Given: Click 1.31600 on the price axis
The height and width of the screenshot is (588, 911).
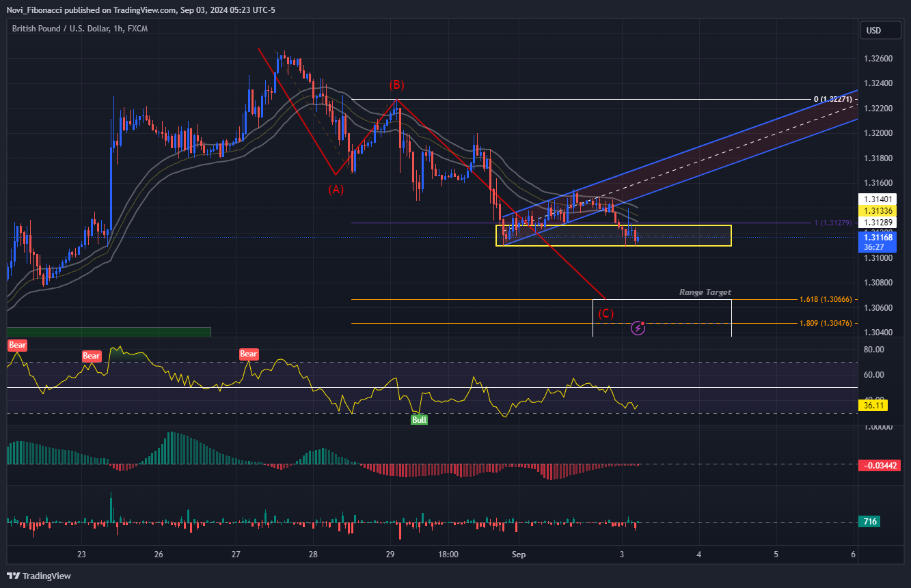Looking at the screenshot, I should point(879,183).
